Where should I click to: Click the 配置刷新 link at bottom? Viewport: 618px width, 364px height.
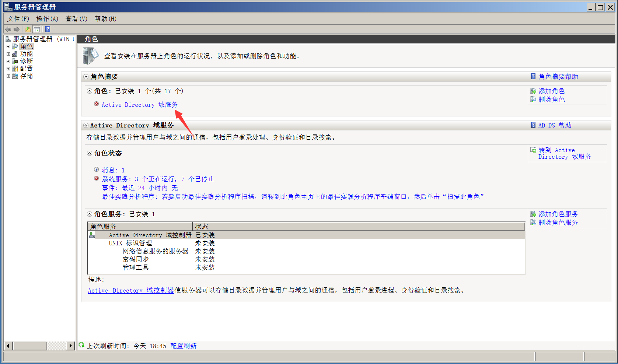point(184,346)
